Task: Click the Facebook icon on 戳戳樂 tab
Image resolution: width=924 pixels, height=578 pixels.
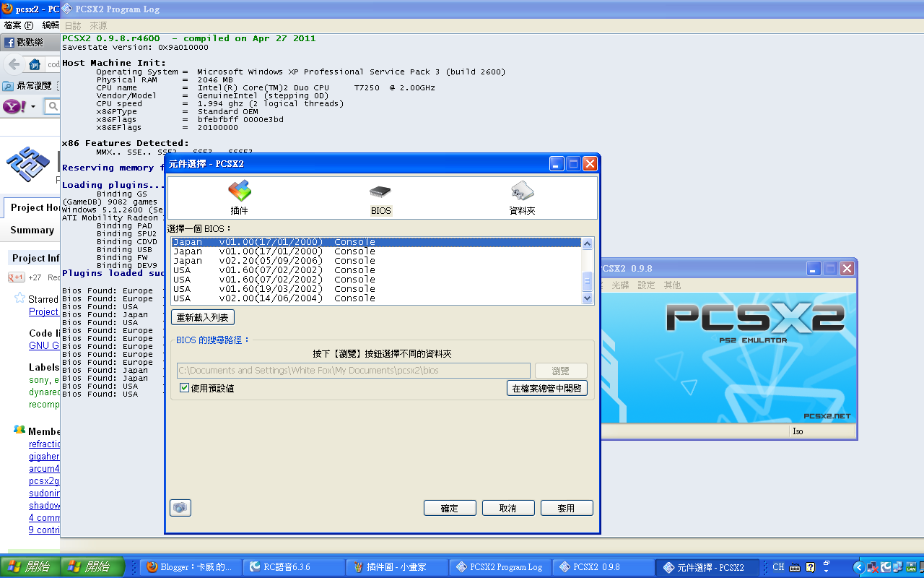Action: click(9, 43)
